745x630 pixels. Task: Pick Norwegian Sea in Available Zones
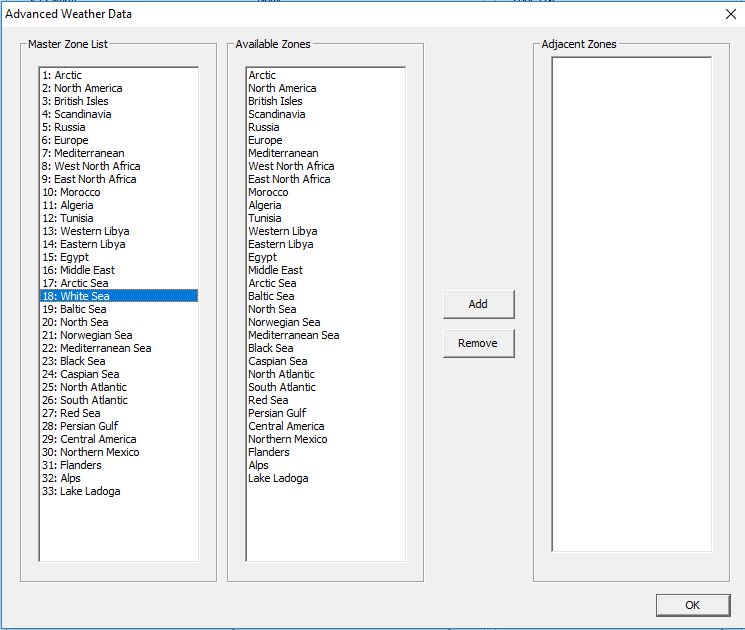click(x=326, y=322)
